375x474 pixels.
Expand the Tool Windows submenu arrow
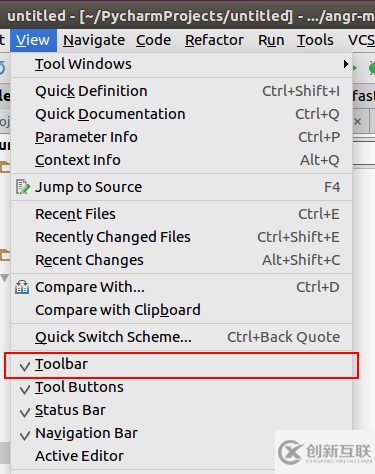click(346, 64)
